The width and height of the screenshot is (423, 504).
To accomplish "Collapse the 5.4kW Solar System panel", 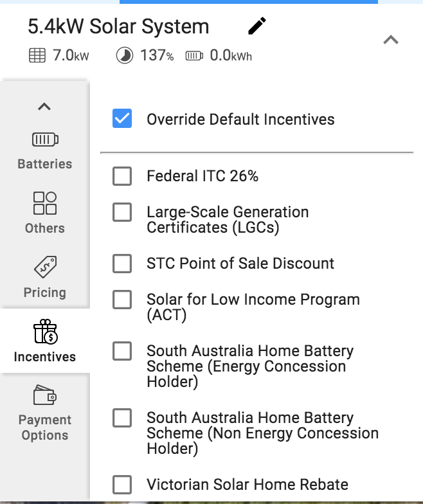I will tap(391, 40).
